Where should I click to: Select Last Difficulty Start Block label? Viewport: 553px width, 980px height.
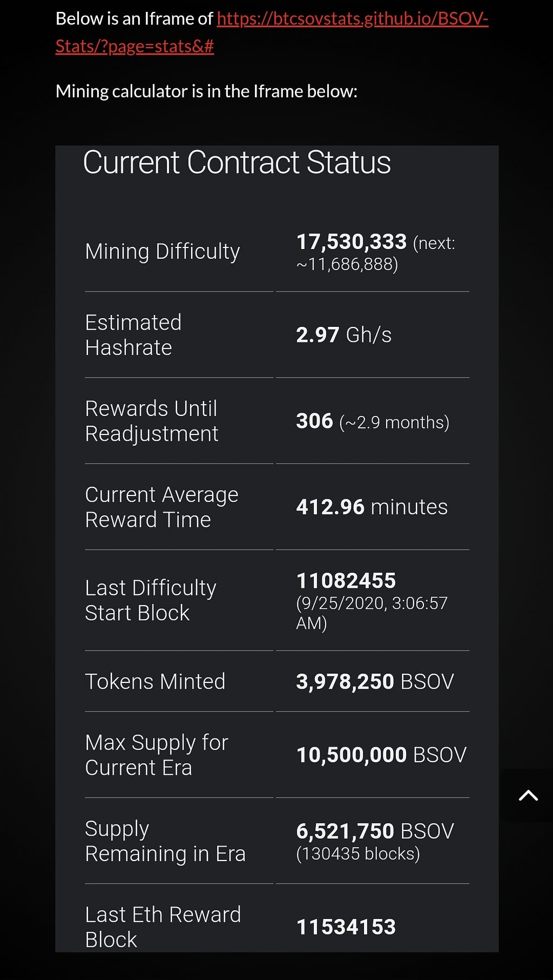tap(151, 600)
